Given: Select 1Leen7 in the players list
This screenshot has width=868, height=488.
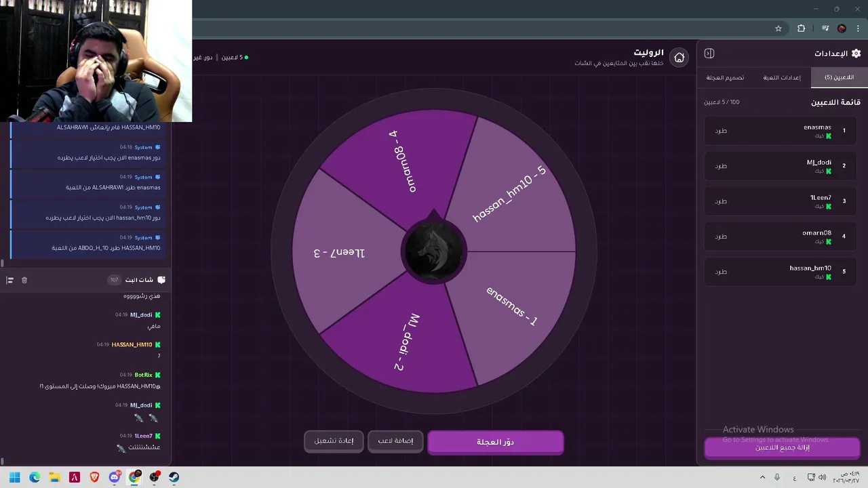Looking at the screenshot, I should click(780, 201).
